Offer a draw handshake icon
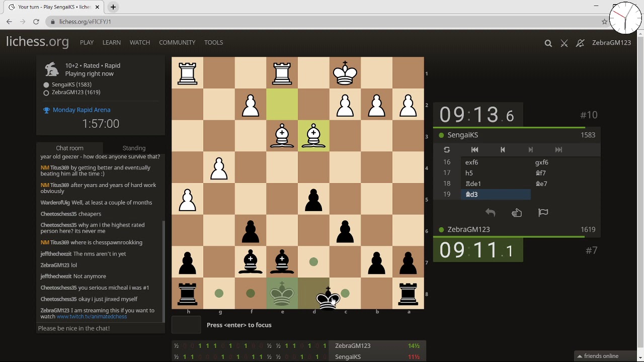The width and height of the screenshot is (644, 362). coord(517,213)
